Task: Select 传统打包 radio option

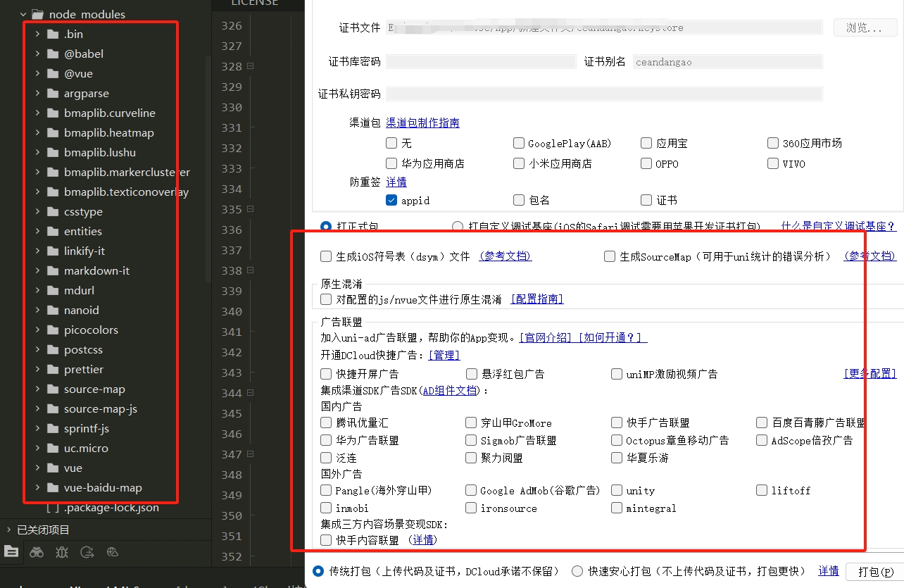Action: point(318,571)
